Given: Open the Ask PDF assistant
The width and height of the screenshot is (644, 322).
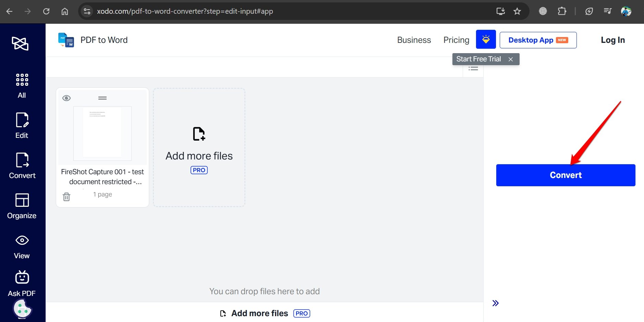Looking at the screenshot, I should point(22,284).
